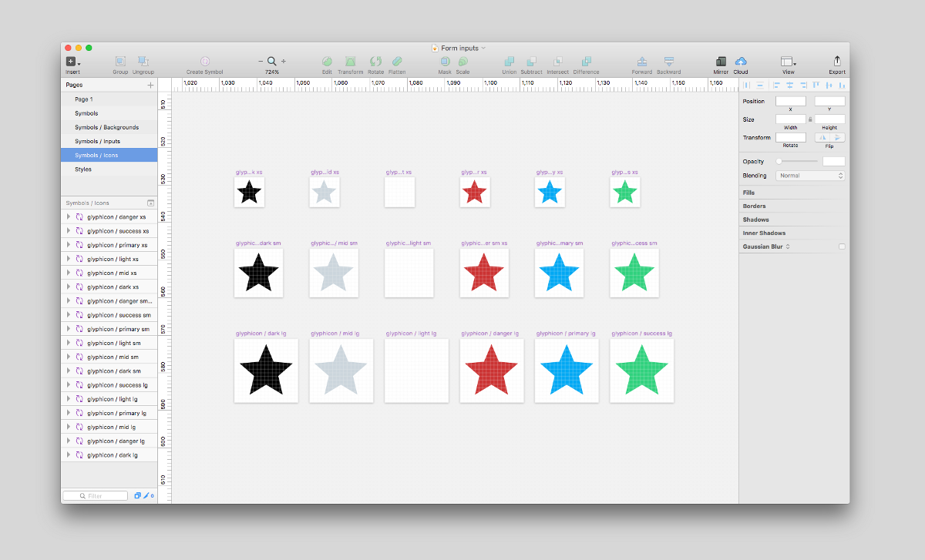The image size is (925, 560).
Task: Open the Form inputs title dropdown
Action: (484, 47)
